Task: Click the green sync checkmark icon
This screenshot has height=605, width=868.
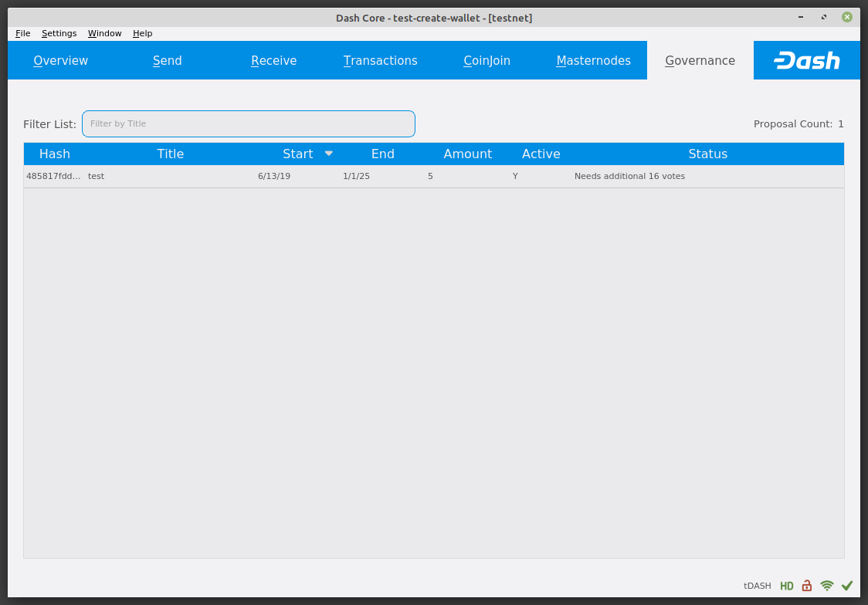Action: click(x=847, y=586)
